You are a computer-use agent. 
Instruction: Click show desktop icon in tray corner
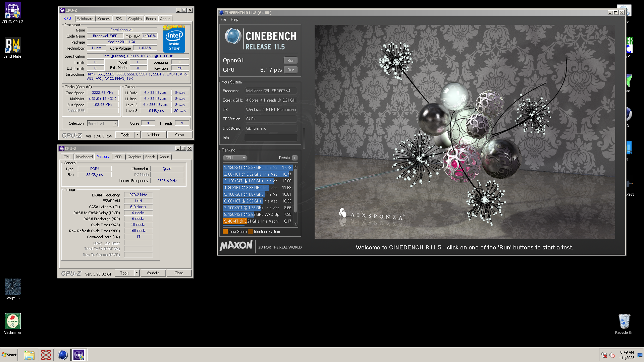pyautogui.click(x=640, y=355)
